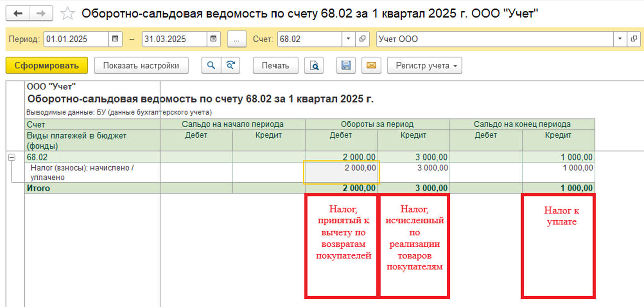Send the report by email via envelope icon
644x307 pixels.
371,65
